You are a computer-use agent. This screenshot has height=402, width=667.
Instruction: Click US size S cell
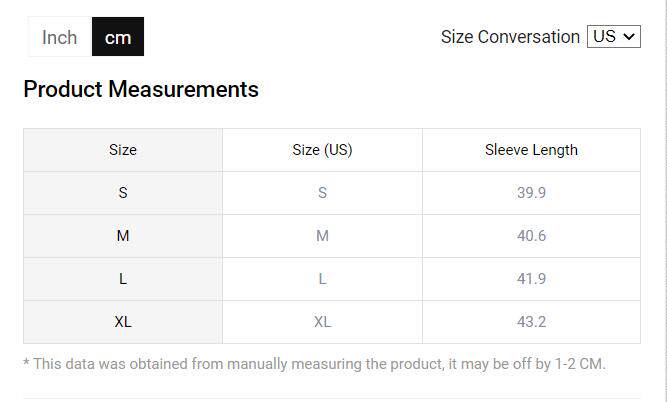tap(322, 193)
